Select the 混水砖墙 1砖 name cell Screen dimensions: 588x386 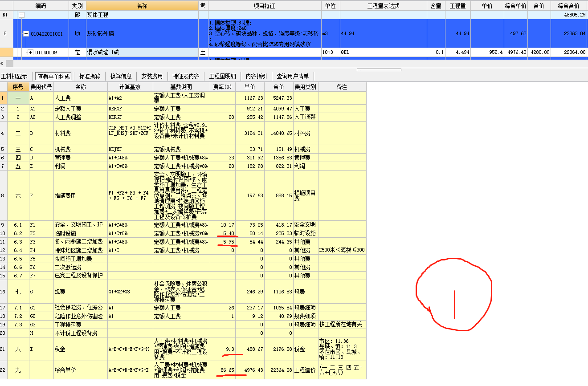[x=142, y=53]
